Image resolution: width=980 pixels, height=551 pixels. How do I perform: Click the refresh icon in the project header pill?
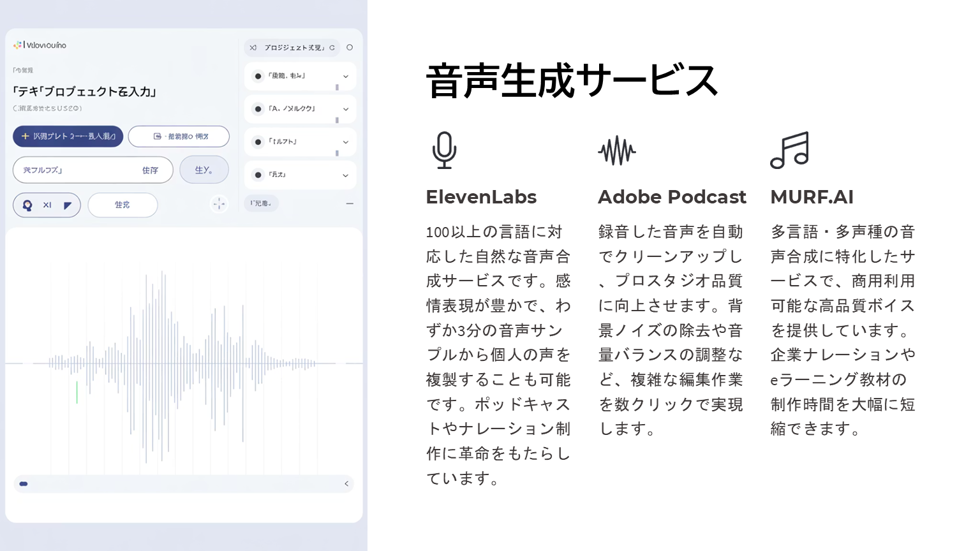point(332,48)
